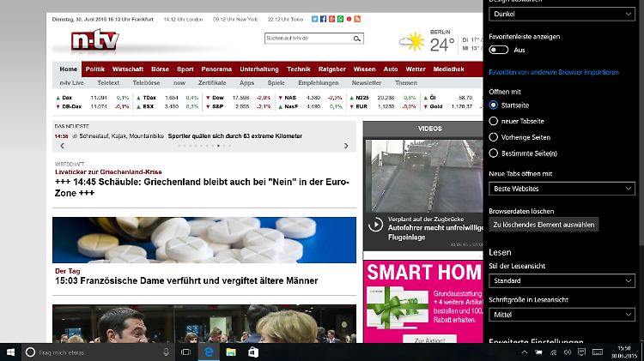Open the Mediathek menu item
Image resolution: width=644 pixels, height=361 pixels.
coord(448,69)
